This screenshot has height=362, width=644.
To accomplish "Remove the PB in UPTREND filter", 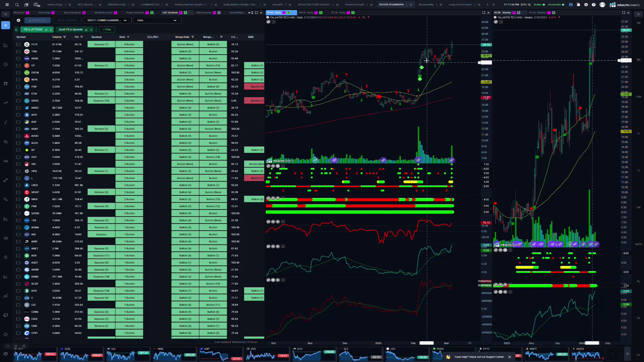I will click(x=51, y=29).
